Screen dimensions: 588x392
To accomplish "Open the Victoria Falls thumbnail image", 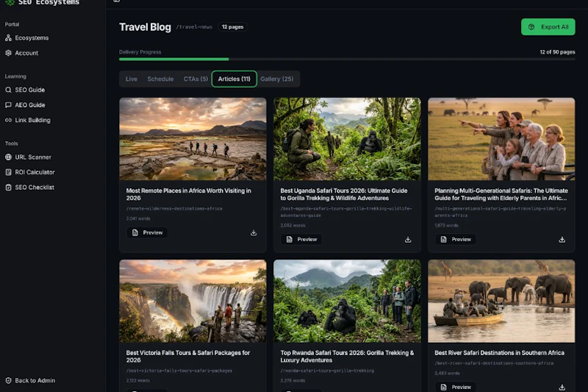I will click(x=193, y=302).
